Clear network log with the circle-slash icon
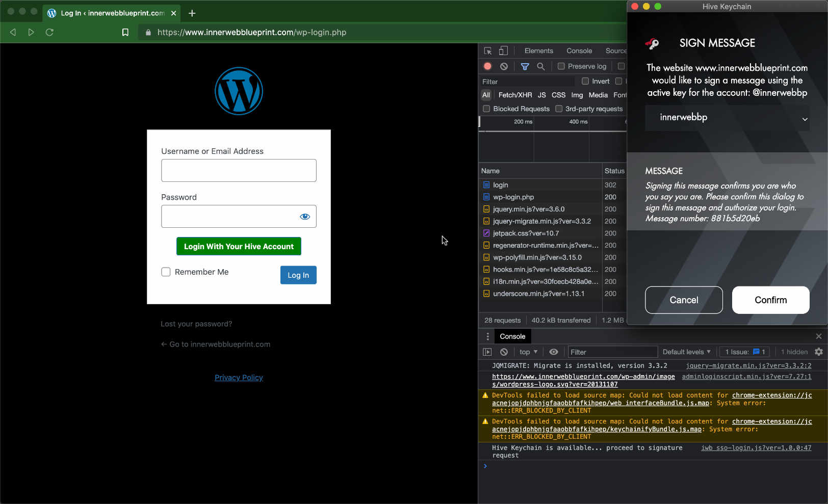The height and width of the screenshot is (504, 828). (504, 66)
